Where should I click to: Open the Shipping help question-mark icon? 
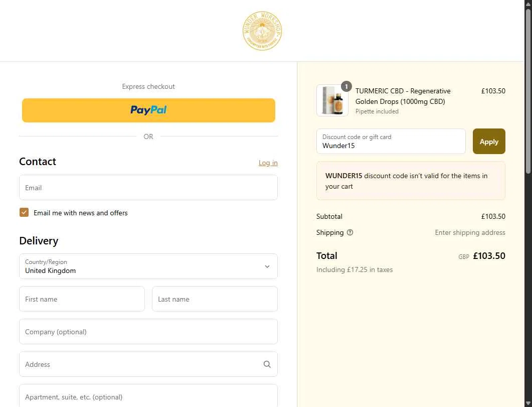(350, 232)
